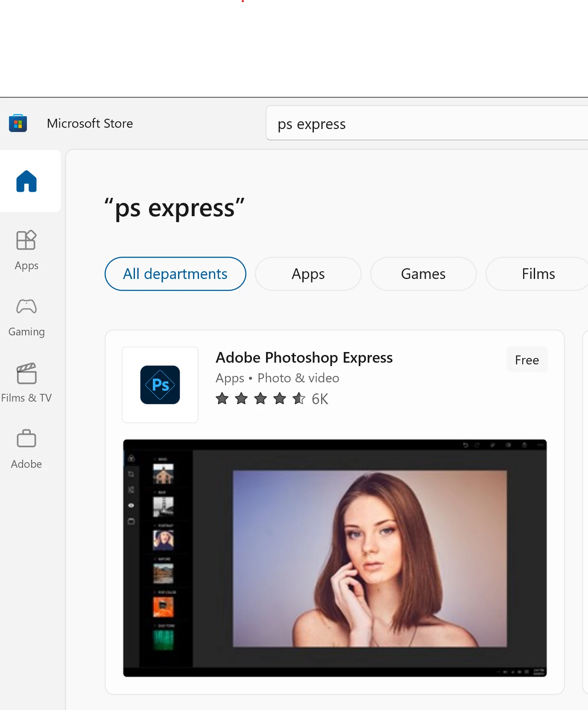Click the Free button for Photoshop Express
This screenshot has height=710, width=588.
[x=527, y=360]
